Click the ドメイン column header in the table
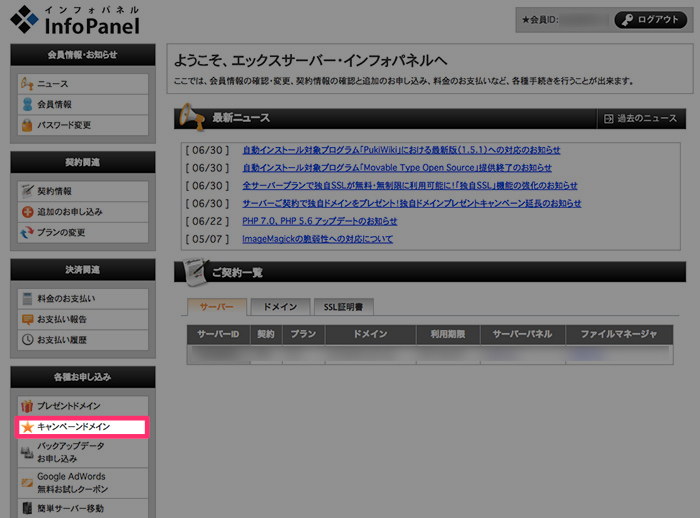700x518 pixels. [x=371, y=334]
